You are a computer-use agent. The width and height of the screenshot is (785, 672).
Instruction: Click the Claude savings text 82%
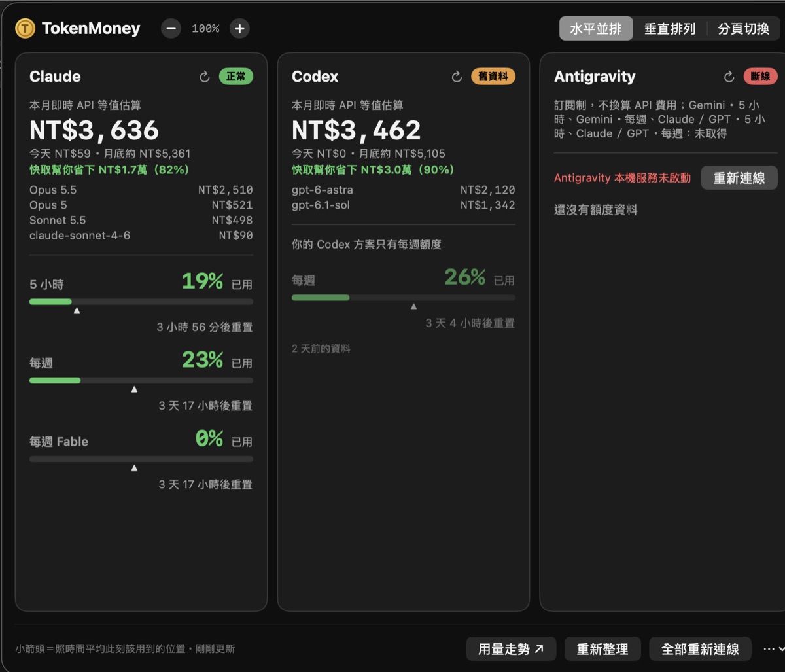click(x=109, y=170)
